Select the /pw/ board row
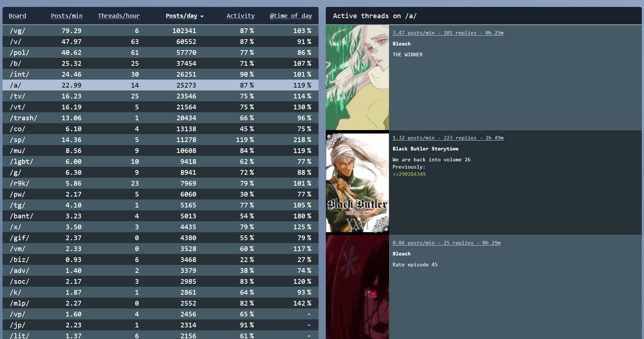644x339 pixels. pos(161,194)
